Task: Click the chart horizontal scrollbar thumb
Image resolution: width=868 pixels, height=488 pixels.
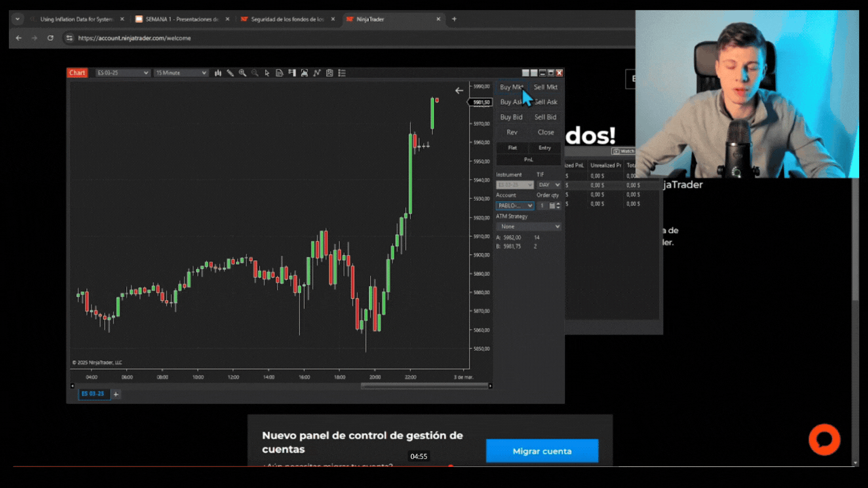Action: tap(425, 386)
